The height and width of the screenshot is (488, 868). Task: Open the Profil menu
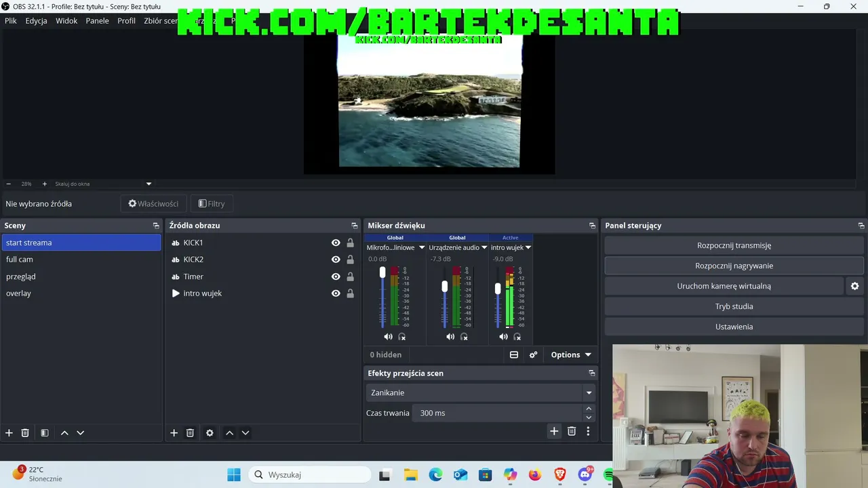click(126, 21)
